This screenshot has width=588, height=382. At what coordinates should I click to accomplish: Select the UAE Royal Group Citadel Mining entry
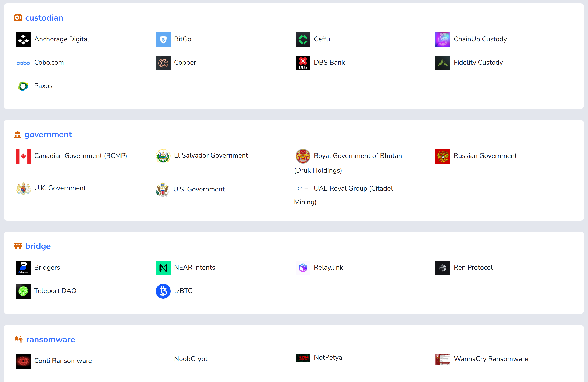[353, 188]
